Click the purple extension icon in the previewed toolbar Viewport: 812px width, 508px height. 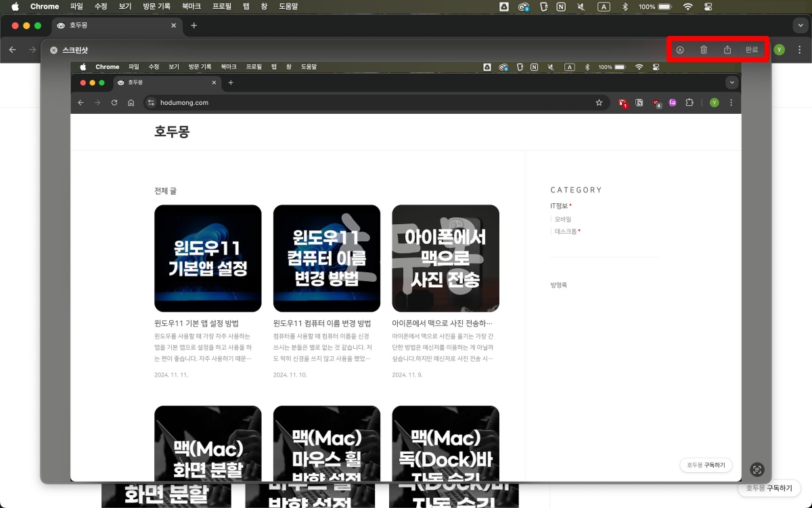click(x=673, y=103)
